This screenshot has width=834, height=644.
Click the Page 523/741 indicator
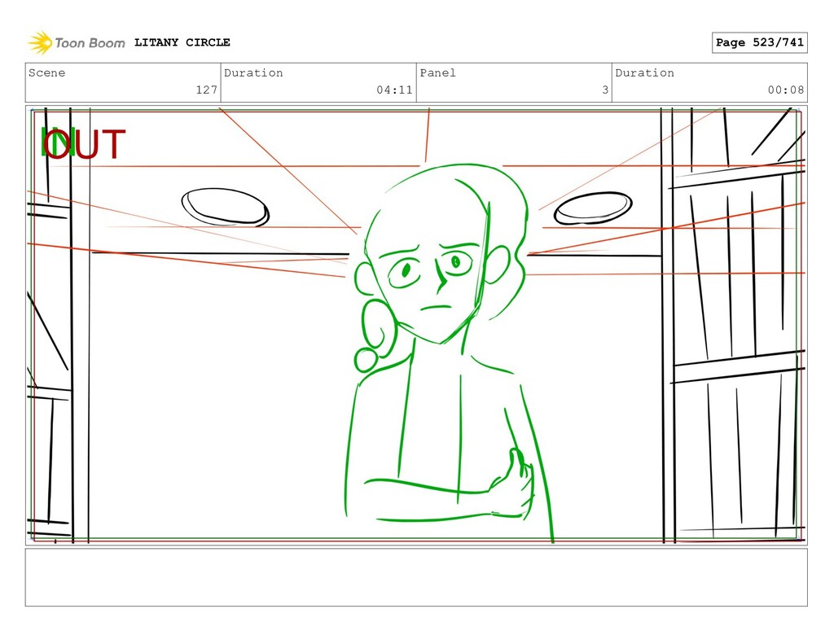(x=760, y=42)
